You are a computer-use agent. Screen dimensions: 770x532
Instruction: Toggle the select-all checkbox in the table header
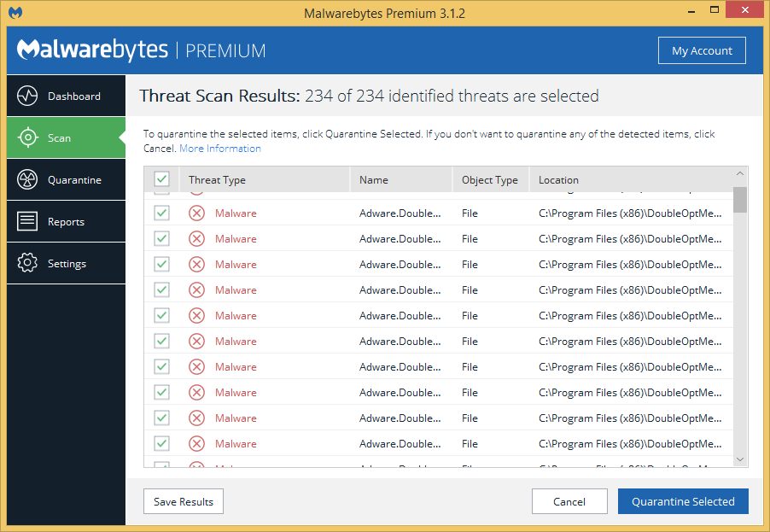161,179
